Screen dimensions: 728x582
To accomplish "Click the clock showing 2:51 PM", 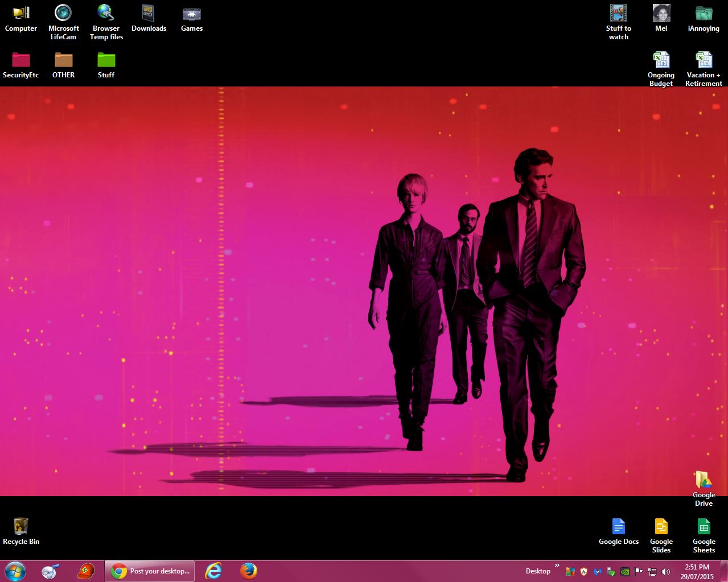I will (x=697, y=571).
